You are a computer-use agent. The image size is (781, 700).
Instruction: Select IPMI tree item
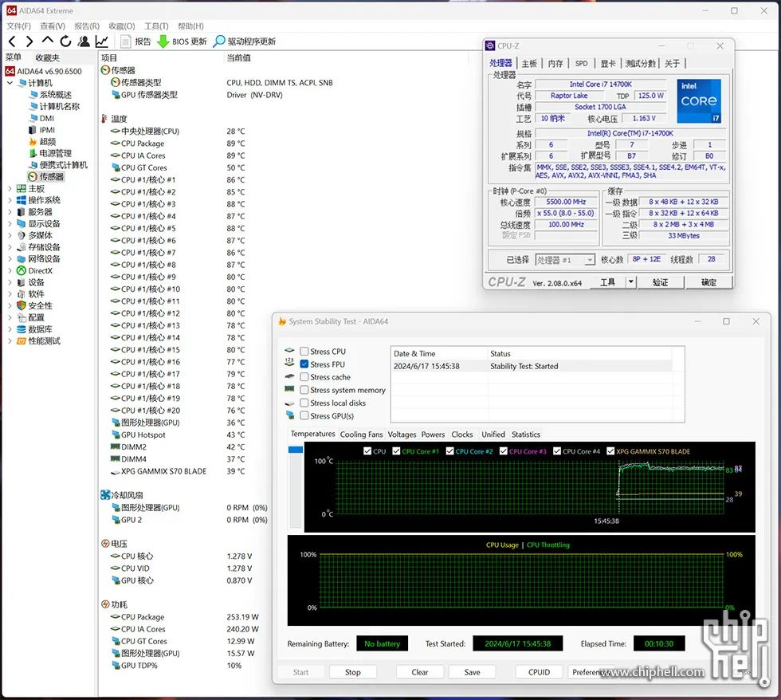[47, 129]
